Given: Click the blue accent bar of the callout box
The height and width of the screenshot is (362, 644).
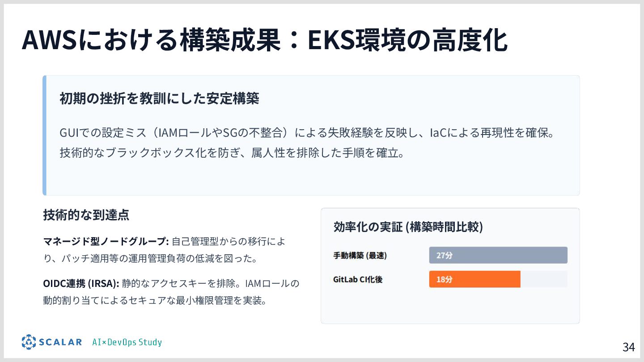Looking at the screenshot, I should (44, 135).
